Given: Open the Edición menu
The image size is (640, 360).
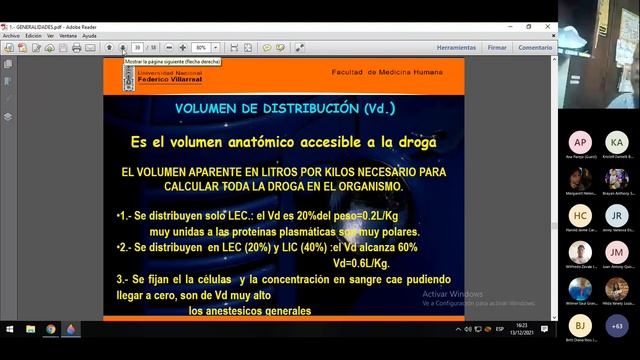Looking at the screenshot, I should [x=33, y=36].
